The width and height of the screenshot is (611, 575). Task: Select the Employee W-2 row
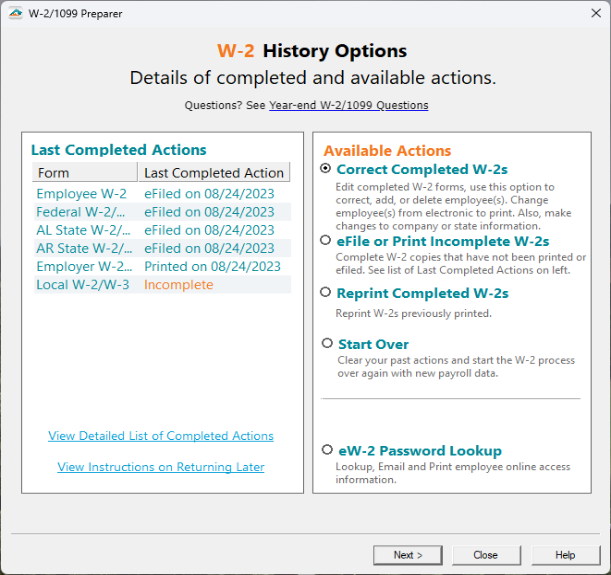[x=162, y=194]
